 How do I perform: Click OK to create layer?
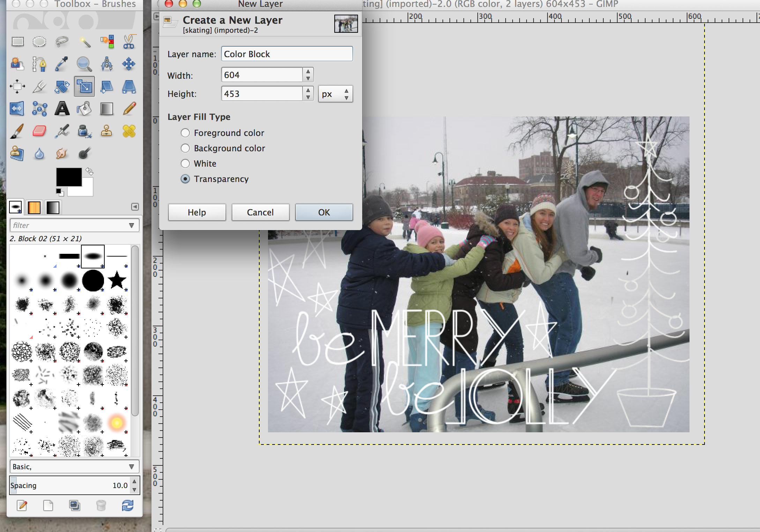(x=324, y=212)
